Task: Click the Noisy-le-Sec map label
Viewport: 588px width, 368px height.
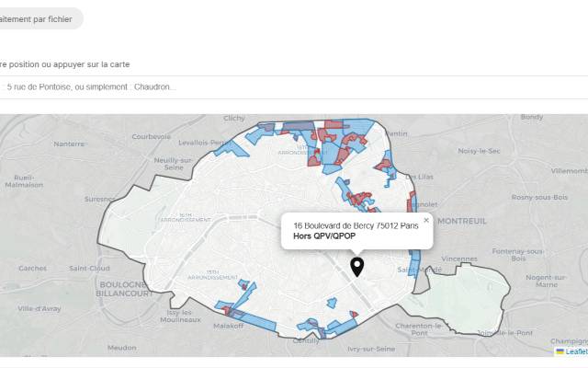Action: point(478,151)
